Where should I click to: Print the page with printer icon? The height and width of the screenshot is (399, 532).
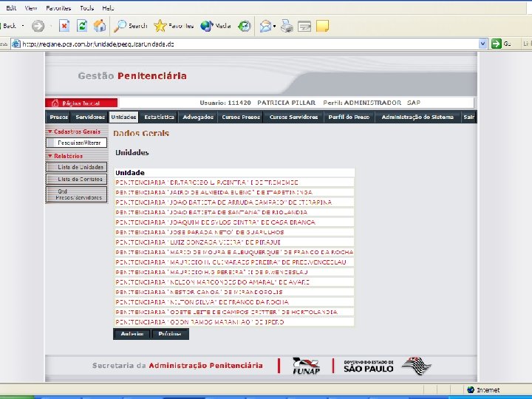tap(287, 26)
